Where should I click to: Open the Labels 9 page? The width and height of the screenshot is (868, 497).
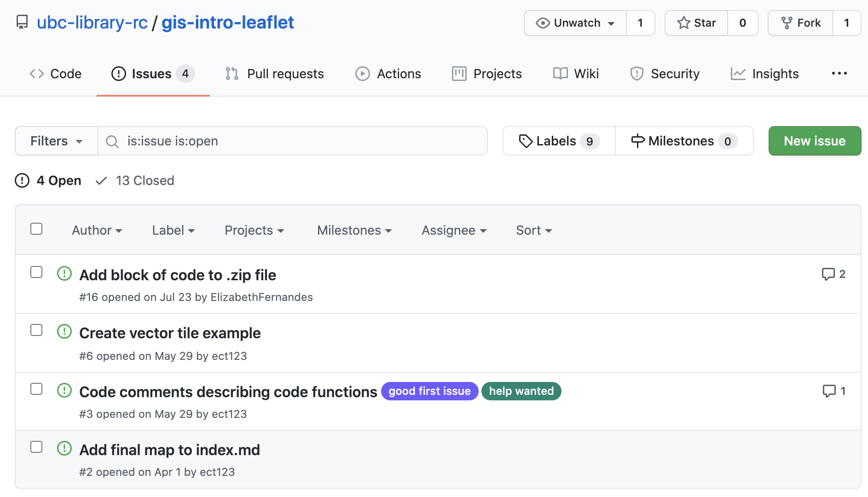(559, 141)
